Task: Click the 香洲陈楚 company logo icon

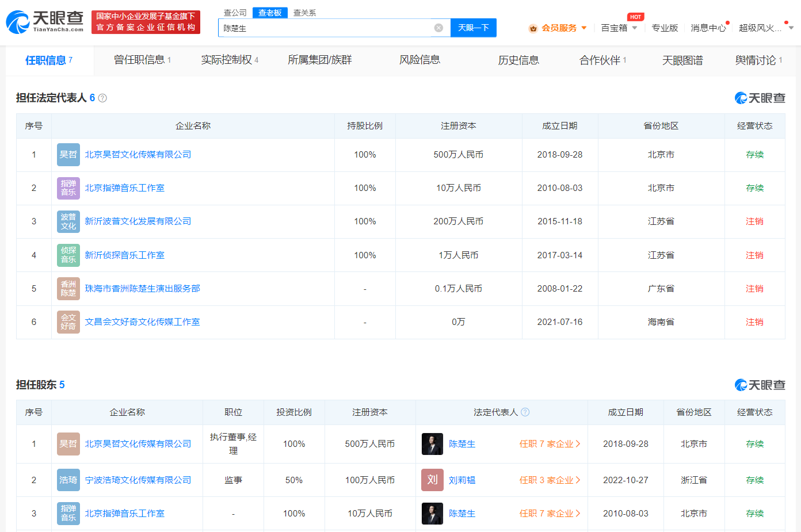Action: tap(68, 289)
